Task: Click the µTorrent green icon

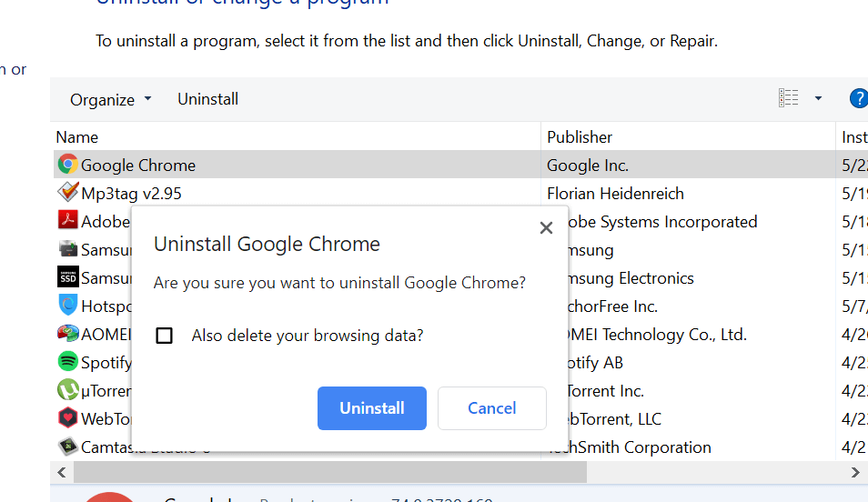Action: point(67,389)
